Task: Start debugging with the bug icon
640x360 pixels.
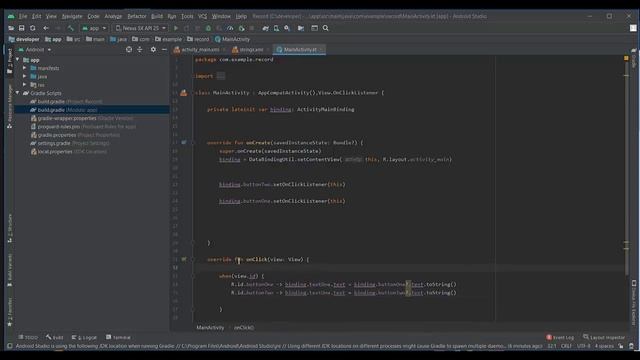Action: coord(208,28)
